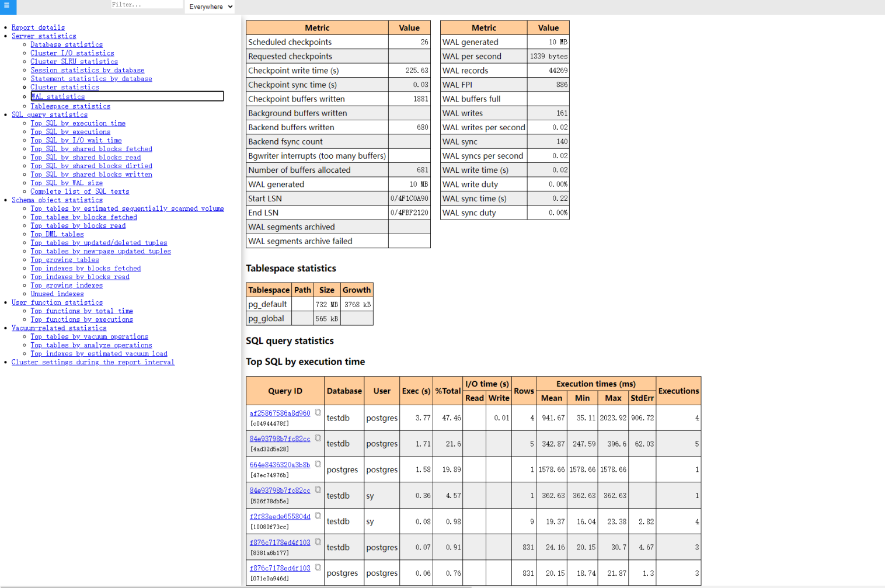The width and height of the screenshot is (885, 588).
Task: Open the Unused indexes link
Action: coord(57,294)
